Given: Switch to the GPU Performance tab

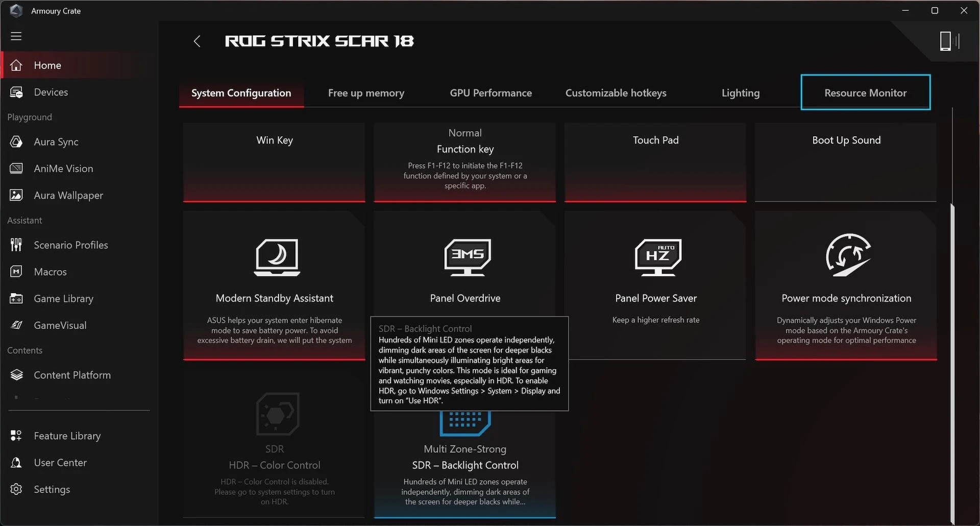Looking at the screenshot, I should tap(491, 92).
